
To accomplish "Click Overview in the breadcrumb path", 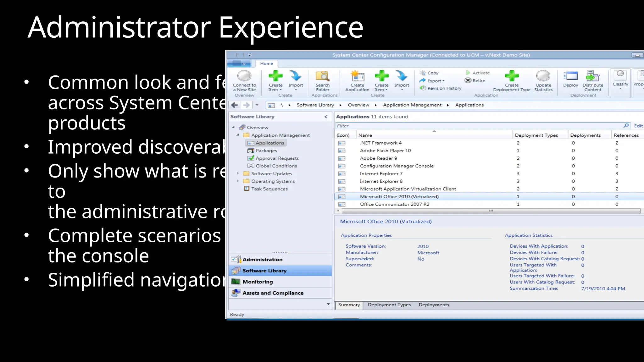I will click(358, 105).
